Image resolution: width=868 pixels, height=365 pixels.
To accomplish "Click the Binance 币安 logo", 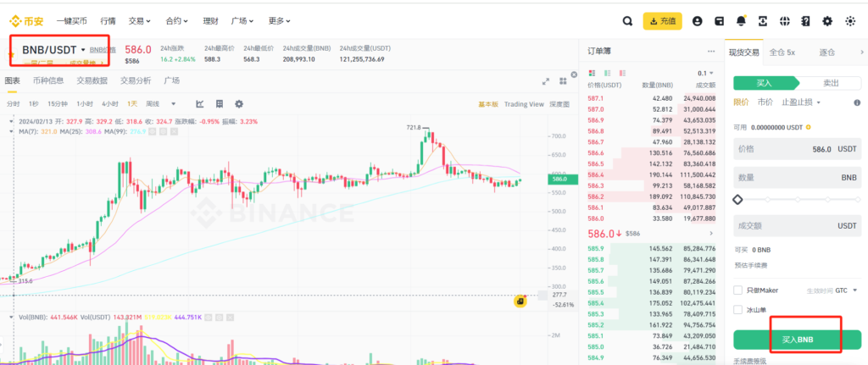I will click(x=26, y=21).
